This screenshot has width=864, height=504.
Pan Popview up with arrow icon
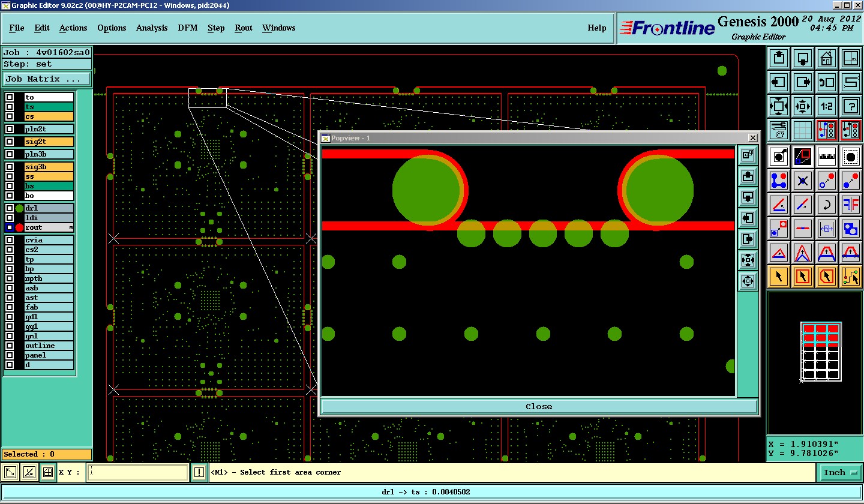pyautogui.click(x=748, y=176)
